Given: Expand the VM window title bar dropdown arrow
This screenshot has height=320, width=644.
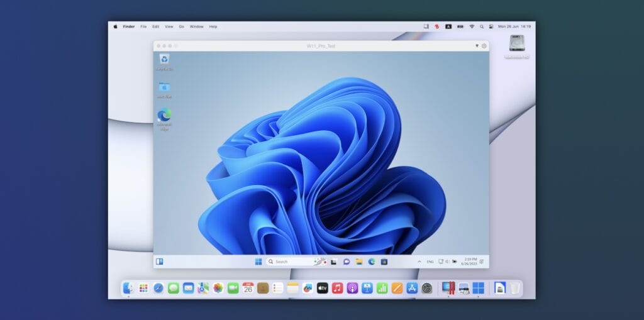Looking at the screenshot, I should pyautogui.click(x=477, y=46).
